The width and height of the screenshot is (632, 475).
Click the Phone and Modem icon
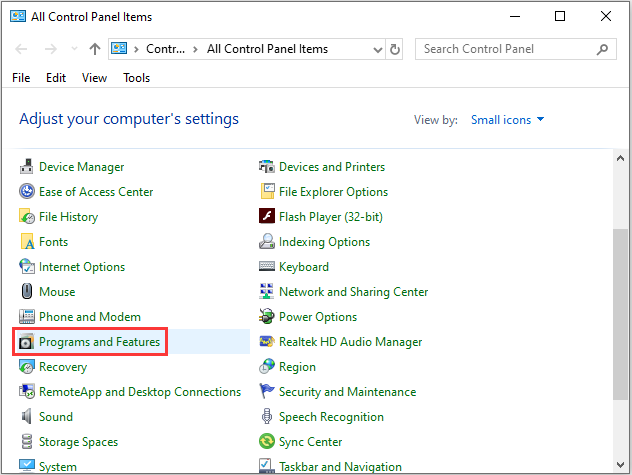[27, 317]
